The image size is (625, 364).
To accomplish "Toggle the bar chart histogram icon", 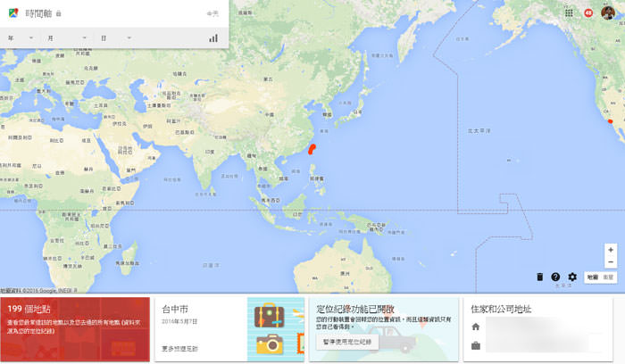I will pyautogui.click(x=213, y=38).
